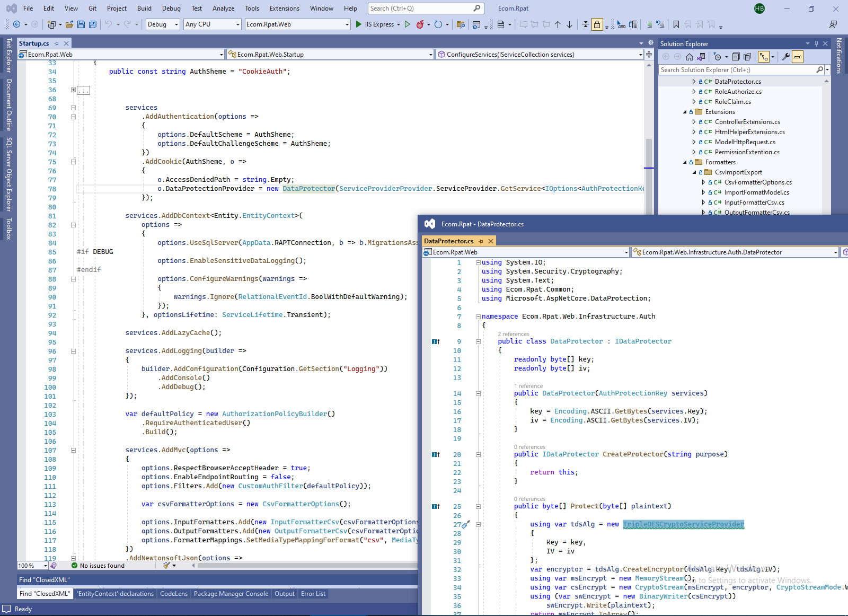Click the Solution Explorer Home icon

690,57
